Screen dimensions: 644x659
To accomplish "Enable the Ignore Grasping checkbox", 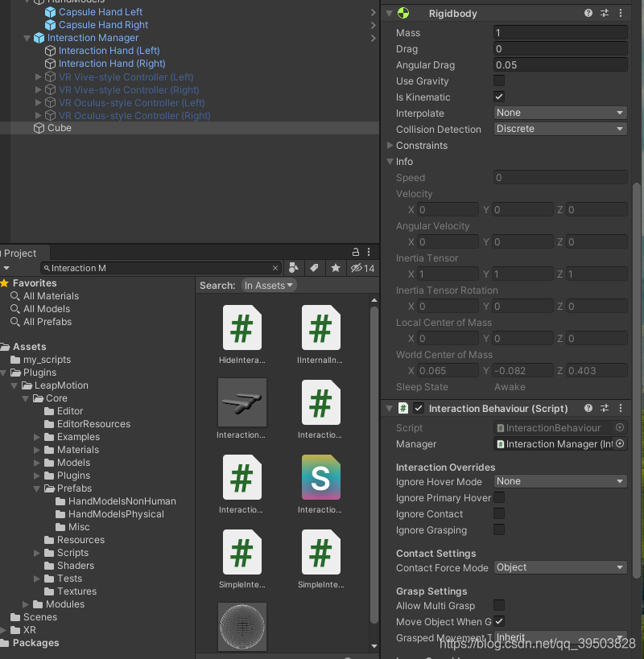I will coord(499,529).
